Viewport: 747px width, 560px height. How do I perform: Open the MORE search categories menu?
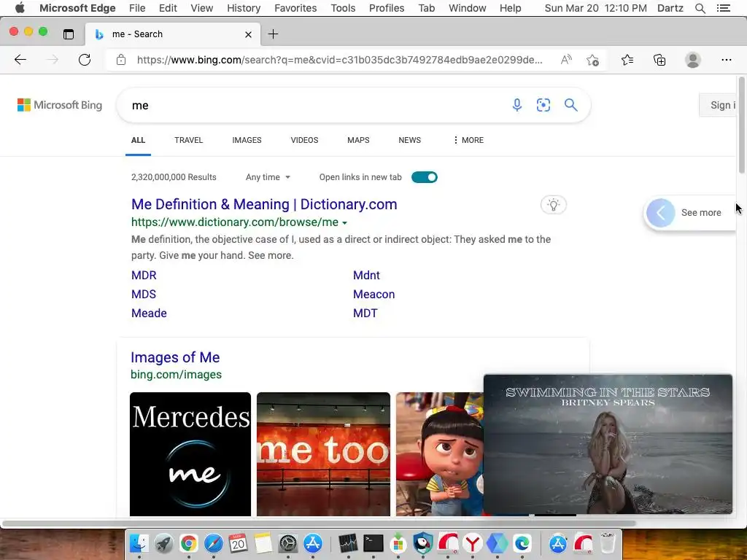tap(468, 140)
